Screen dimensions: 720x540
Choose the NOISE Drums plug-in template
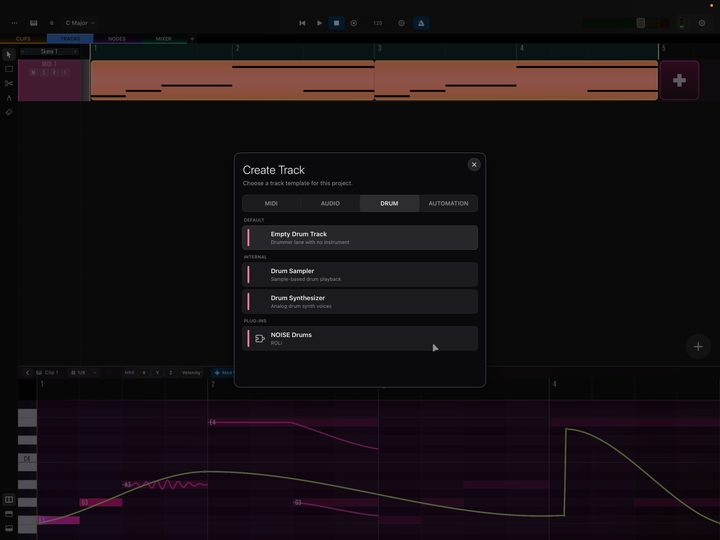pyautogui.click(x=360, y=338)
